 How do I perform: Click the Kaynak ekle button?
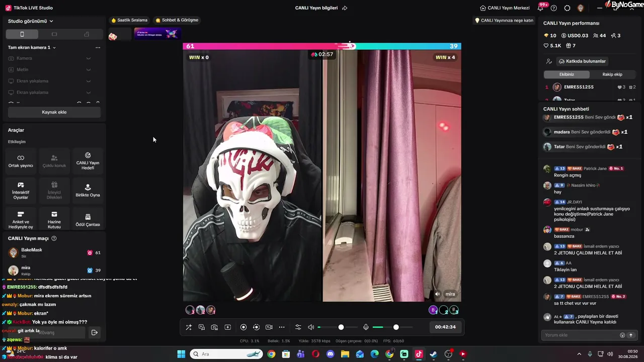tap(54, 112)
